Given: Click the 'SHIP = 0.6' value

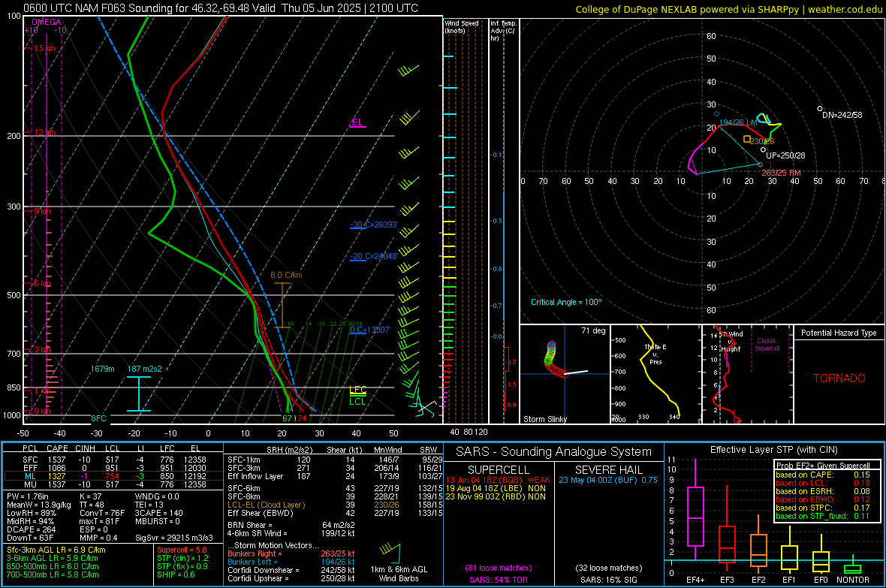Looking at the screenshot, I should [x=176, y=574].
